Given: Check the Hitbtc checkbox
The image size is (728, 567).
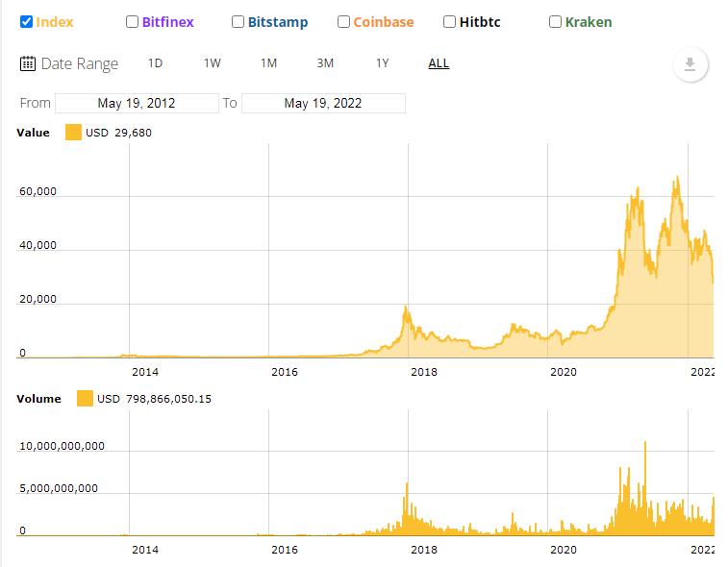Looking at the screenshot, I should point(450,21).
